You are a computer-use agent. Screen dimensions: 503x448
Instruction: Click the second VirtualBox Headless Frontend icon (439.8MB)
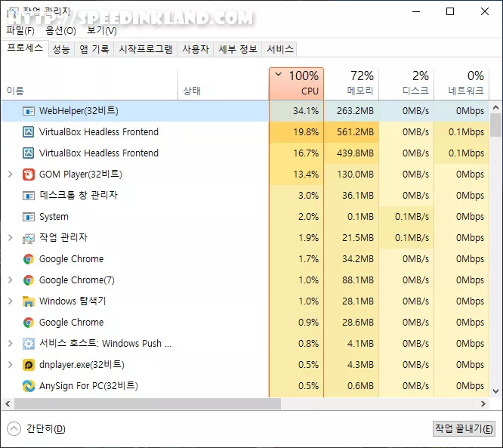tap(29, 153)
